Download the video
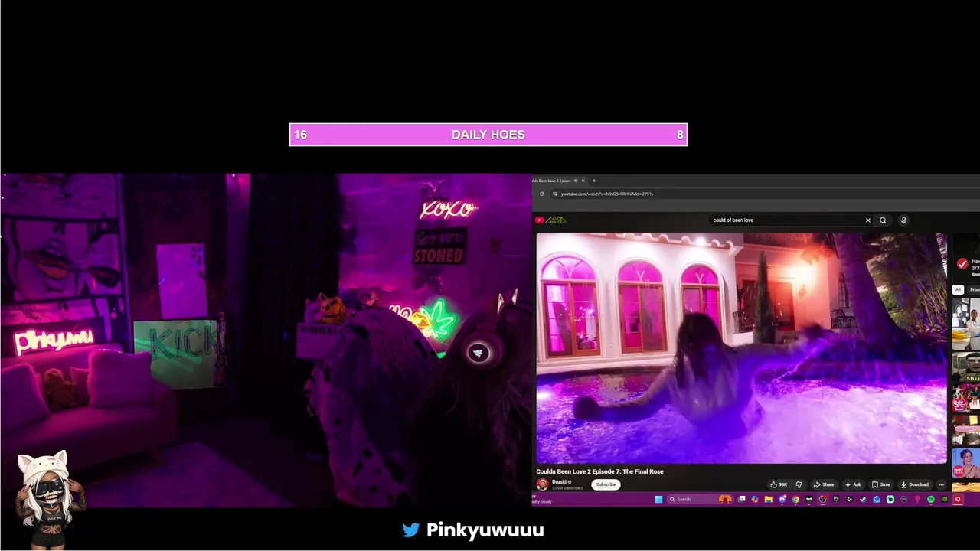 [915, 484]
